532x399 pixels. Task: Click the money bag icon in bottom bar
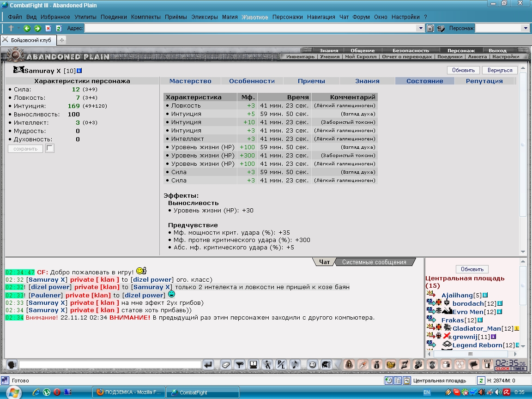pos(377,365)
